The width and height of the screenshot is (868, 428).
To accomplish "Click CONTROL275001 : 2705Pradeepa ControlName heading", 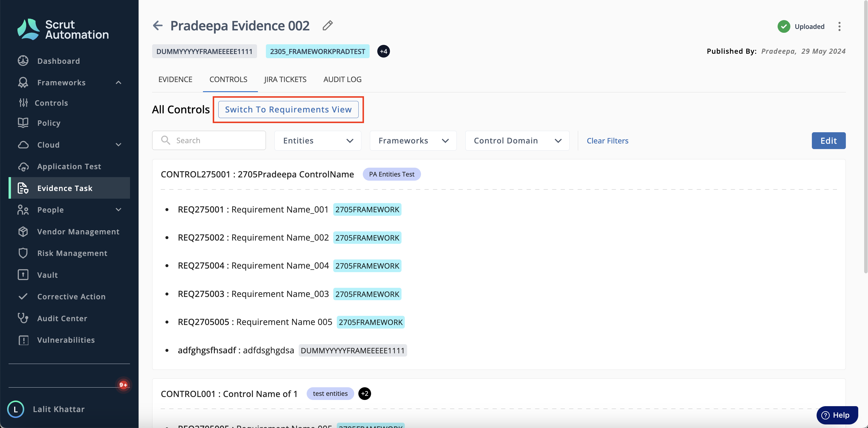I will 257,174.
